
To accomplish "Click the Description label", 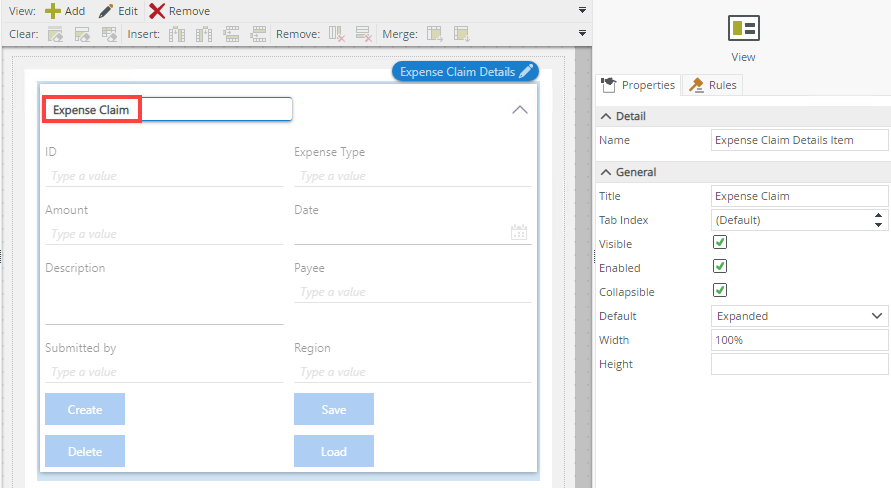I will click(75, 268).
